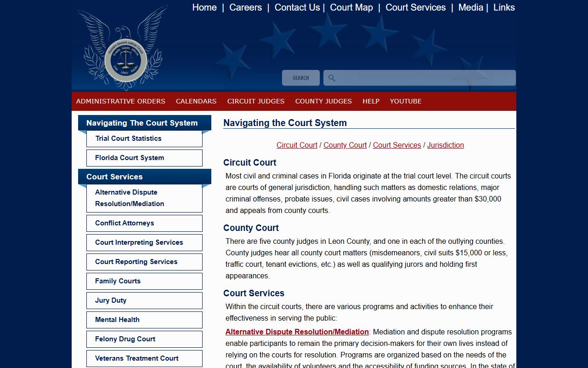Open Veterans Treatment Court sidebar link

tap(144, 358)
